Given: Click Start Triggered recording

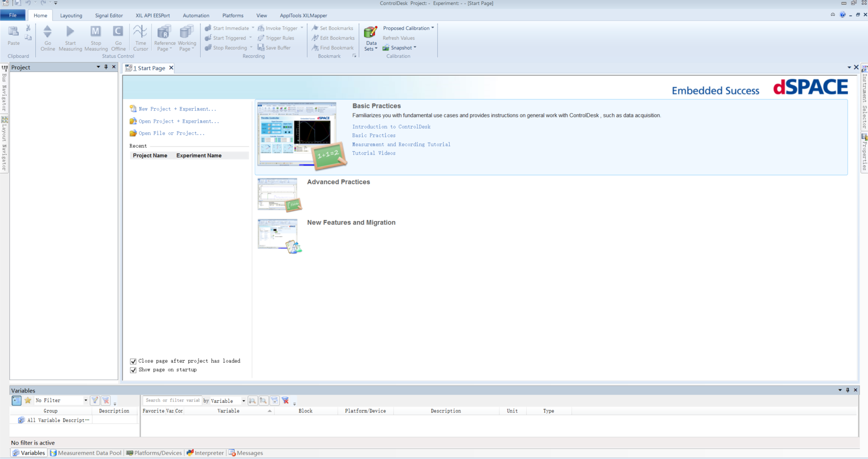Looking at the screenshot, I should point(225,38).
